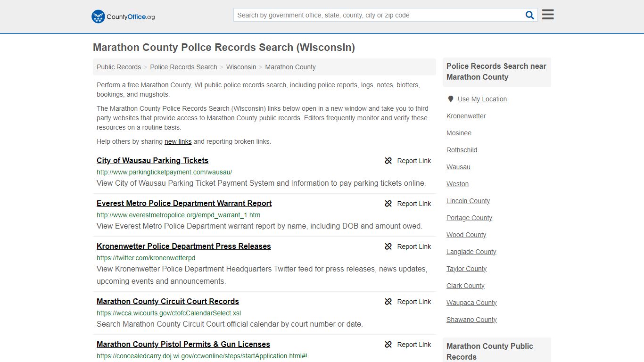Viewport: 644px width, 362px height.
Task: Select Weston in sidebar
Action: (x=457, y=184)
